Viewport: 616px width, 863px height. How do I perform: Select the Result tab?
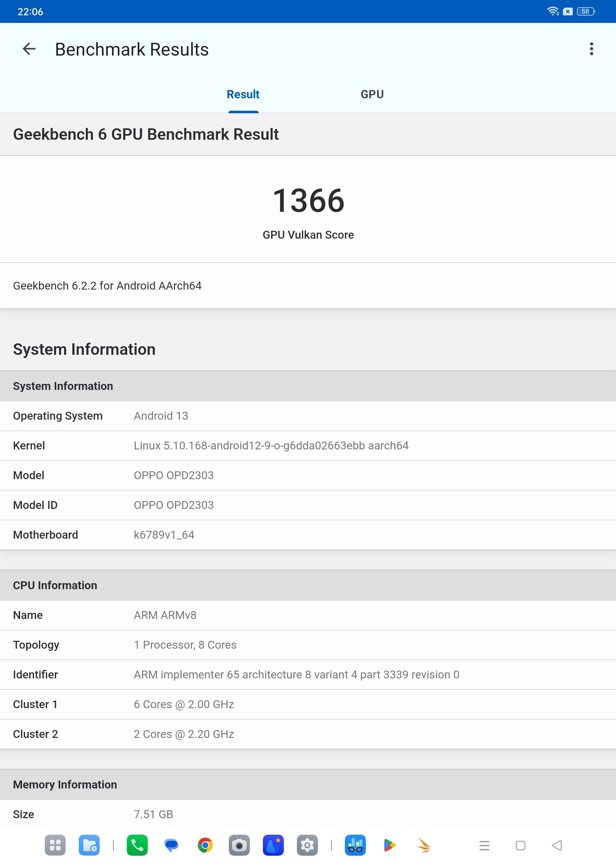pyautogui.click(x=243, y=94)
